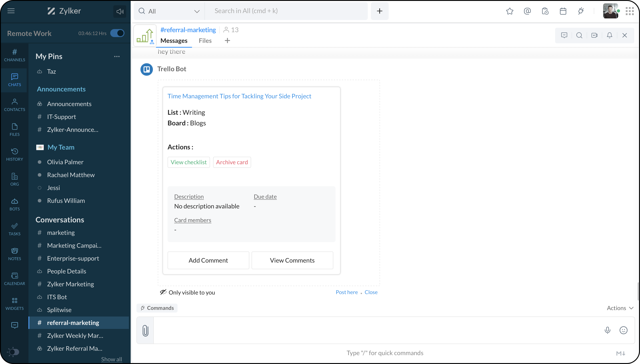The height and width of the screenshot is (364, 640).
Task: Open the Tasks sidebar section
Action: click(14, 229)
